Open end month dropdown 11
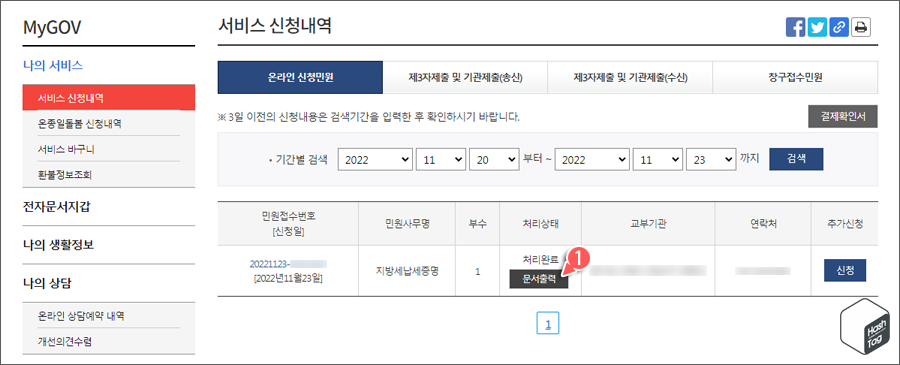This screenshot has height=365, width=900. coord(657,160)
